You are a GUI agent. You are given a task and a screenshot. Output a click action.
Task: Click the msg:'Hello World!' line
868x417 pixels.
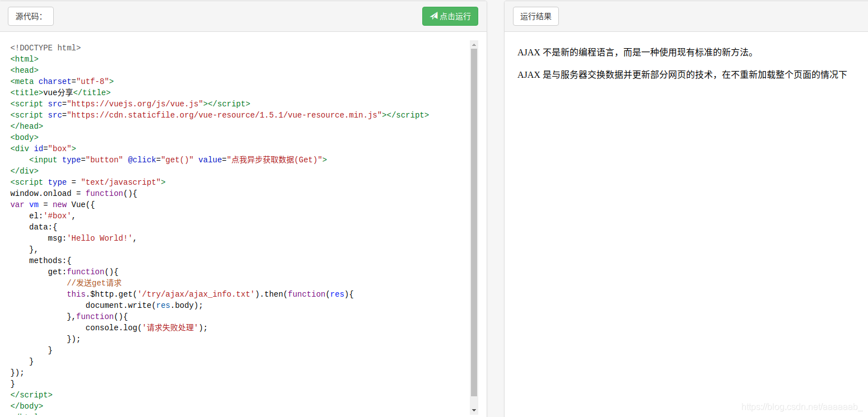[x=92, y=238]
